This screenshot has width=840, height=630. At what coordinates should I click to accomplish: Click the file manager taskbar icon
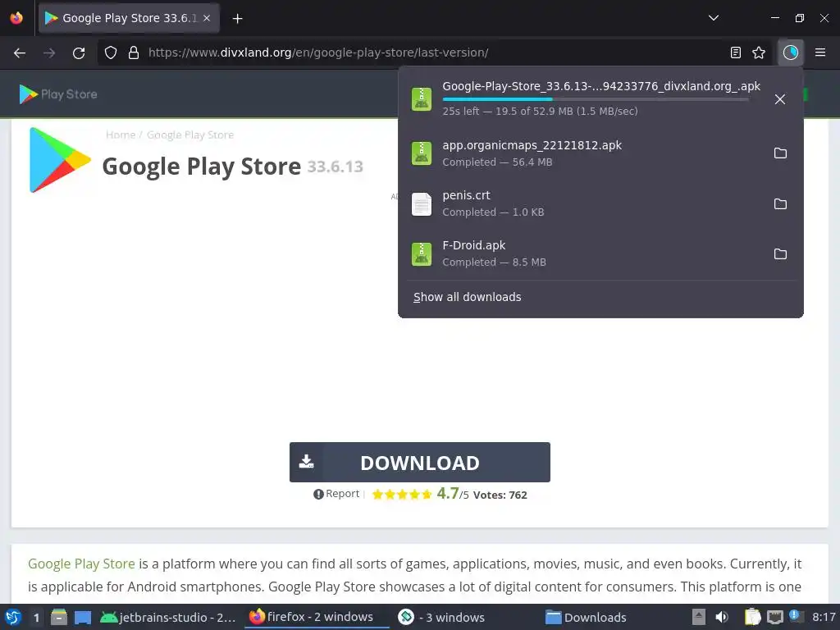(x=59, y=617)
